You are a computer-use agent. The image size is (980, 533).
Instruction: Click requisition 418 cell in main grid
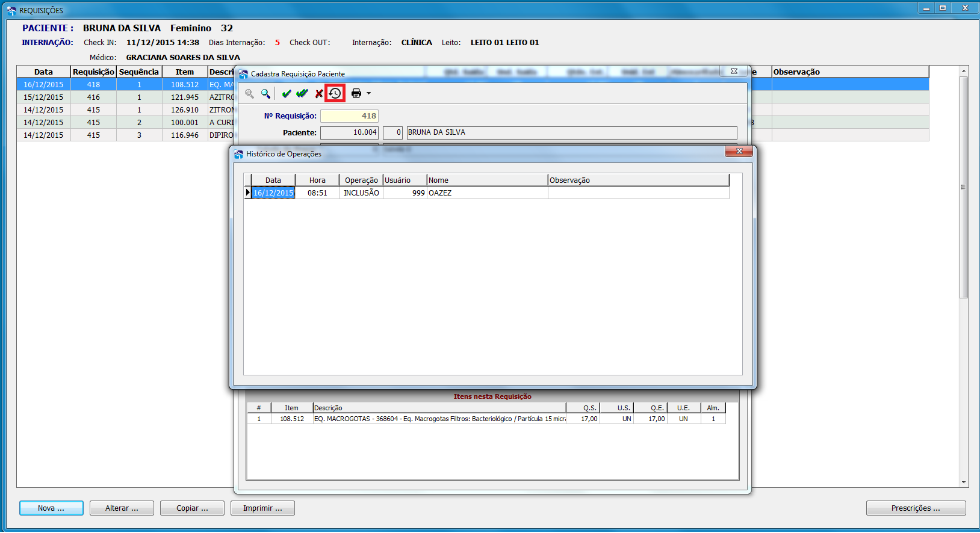pos(93,85)
